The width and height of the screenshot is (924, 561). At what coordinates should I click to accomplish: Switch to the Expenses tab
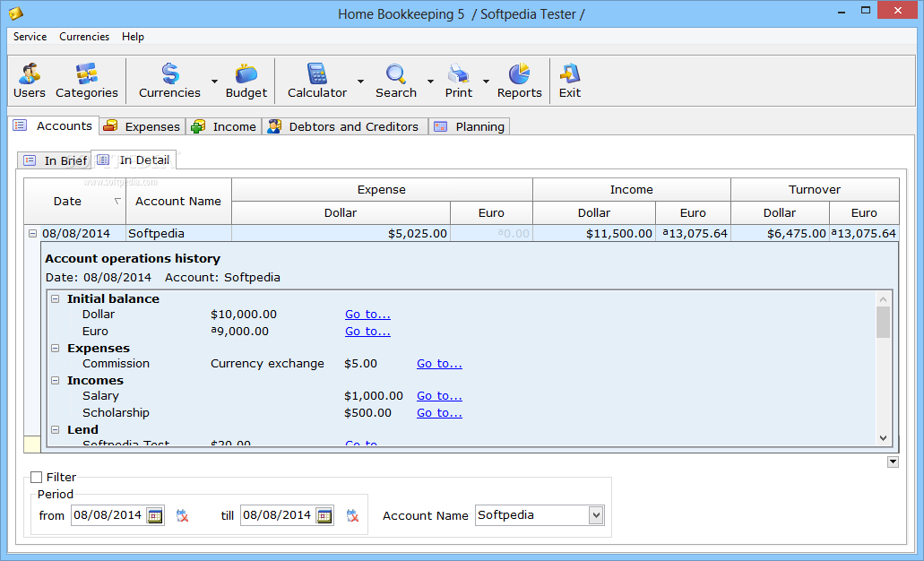point(142,126)
